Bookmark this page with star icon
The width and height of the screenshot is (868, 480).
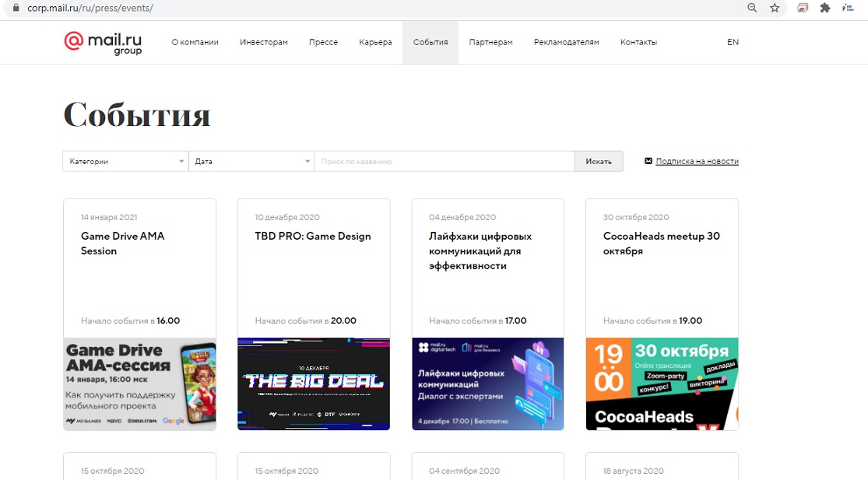coord(775,8)
